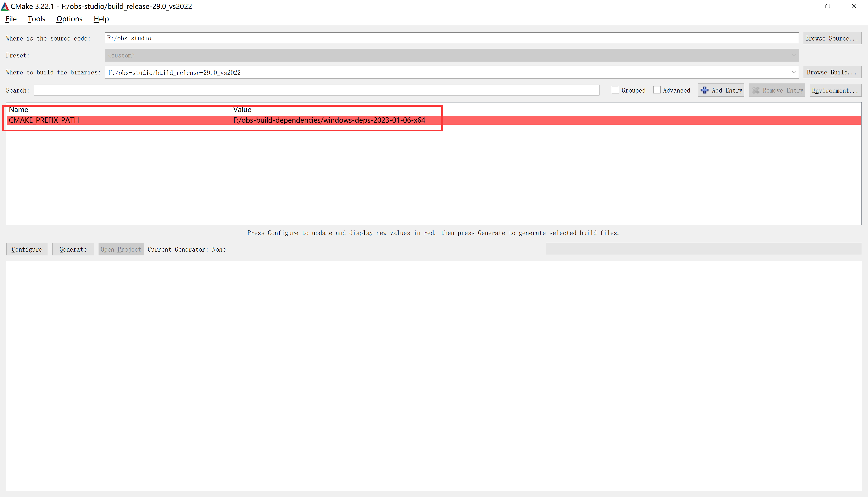
Task: Click in the Search input field
Action: click(316, 90)
